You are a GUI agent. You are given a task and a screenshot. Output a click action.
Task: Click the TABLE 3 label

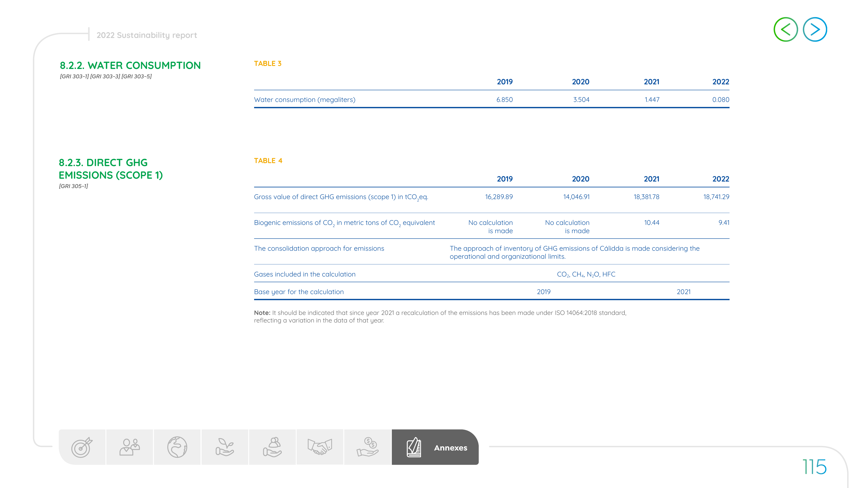[268, 64]
